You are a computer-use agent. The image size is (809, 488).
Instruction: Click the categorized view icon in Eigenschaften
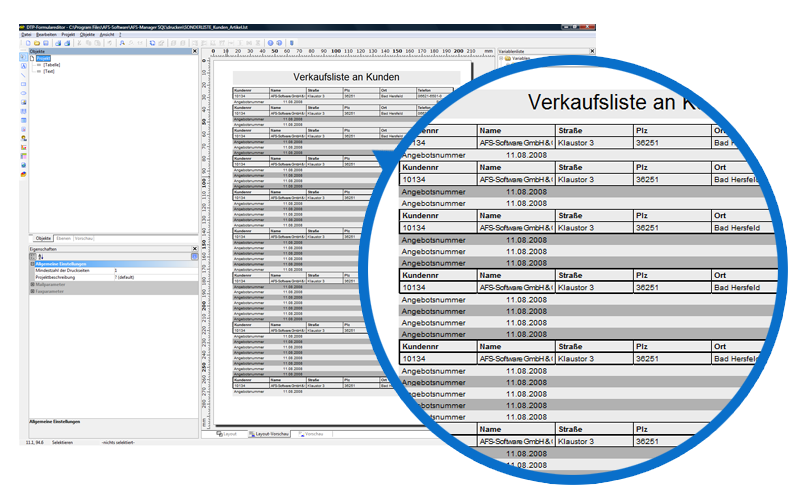(33, 256)
